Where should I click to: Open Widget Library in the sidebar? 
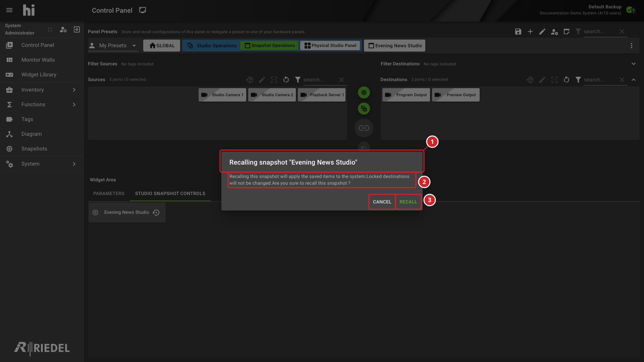point(42,75)
